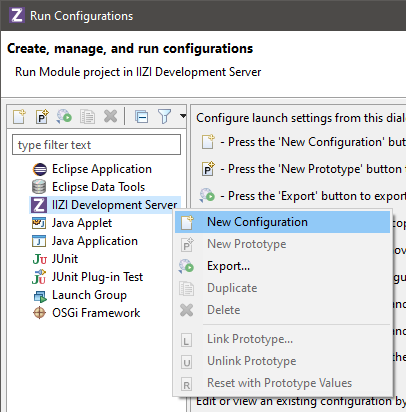Choose Unlink Prototype from context menu
406x412 pixels.
[282, 361]
